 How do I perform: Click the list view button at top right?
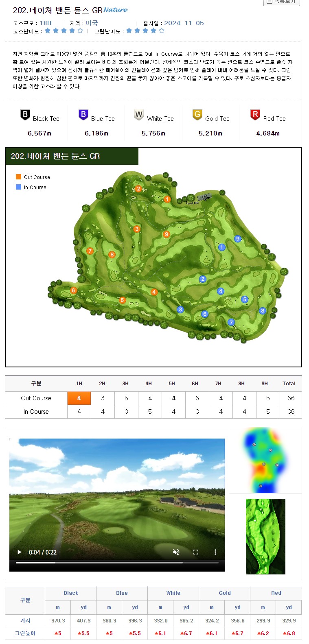click(x=282, y=2)
